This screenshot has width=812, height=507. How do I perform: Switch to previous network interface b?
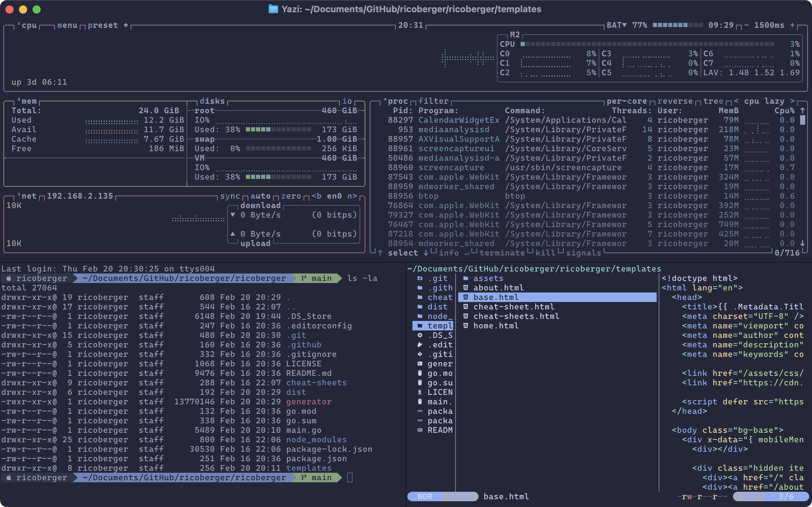pyautogui.click(x=316, y=196)
